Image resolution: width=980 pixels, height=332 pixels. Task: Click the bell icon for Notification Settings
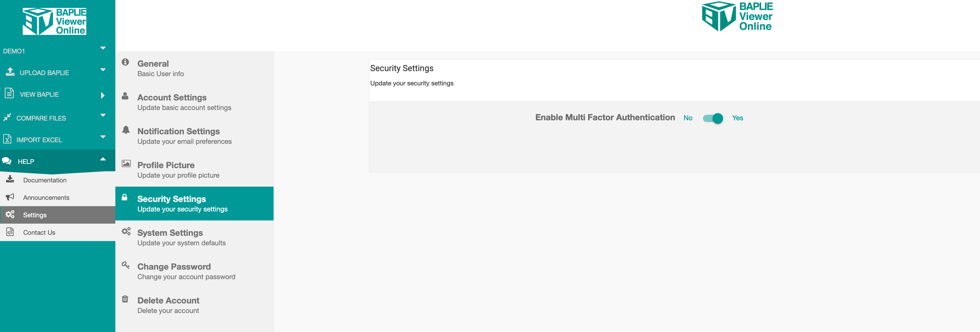point(126,130)
